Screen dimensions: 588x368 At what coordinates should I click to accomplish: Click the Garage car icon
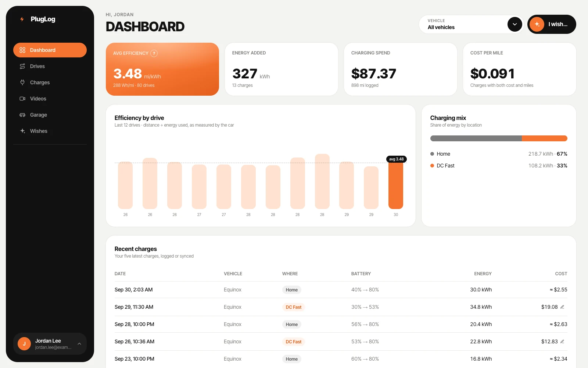pyautogui.click(x=22, y=115)
